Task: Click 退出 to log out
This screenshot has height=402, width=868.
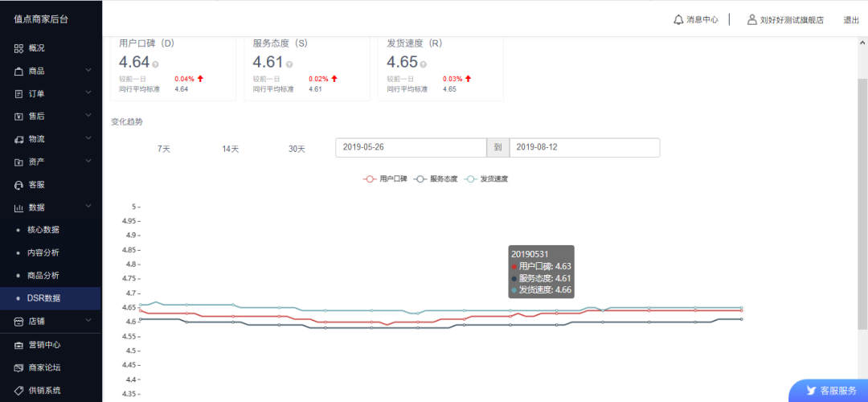Action: pyautogui.click(x=851, y=20)
